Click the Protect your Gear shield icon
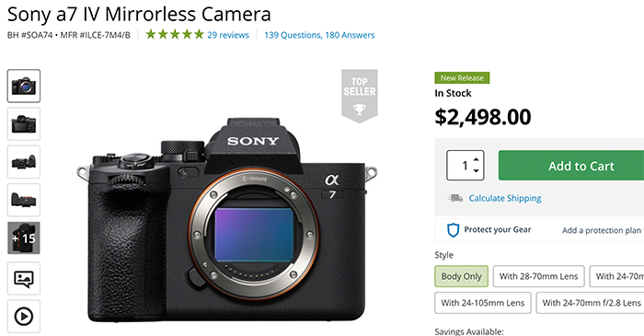Image resolution: width=644 pixels, height=336 pixels. pyautogui.click(x=453, y=230)
